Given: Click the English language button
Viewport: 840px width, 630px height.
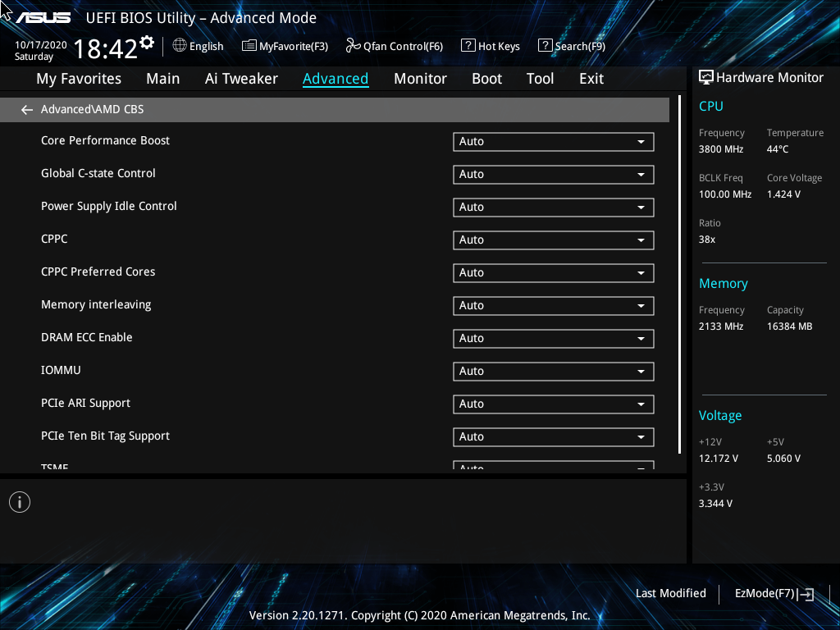Looking at the screenshot, I should pos(206,46).
